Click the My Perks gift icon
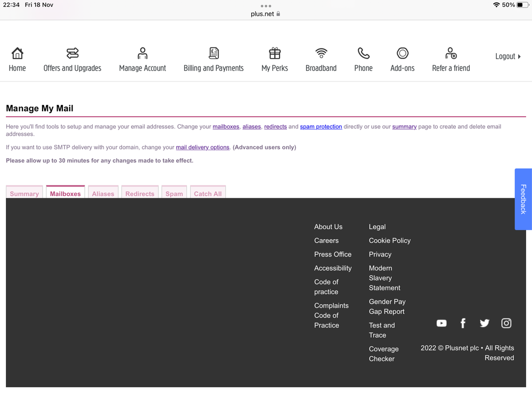 [275, 53]
